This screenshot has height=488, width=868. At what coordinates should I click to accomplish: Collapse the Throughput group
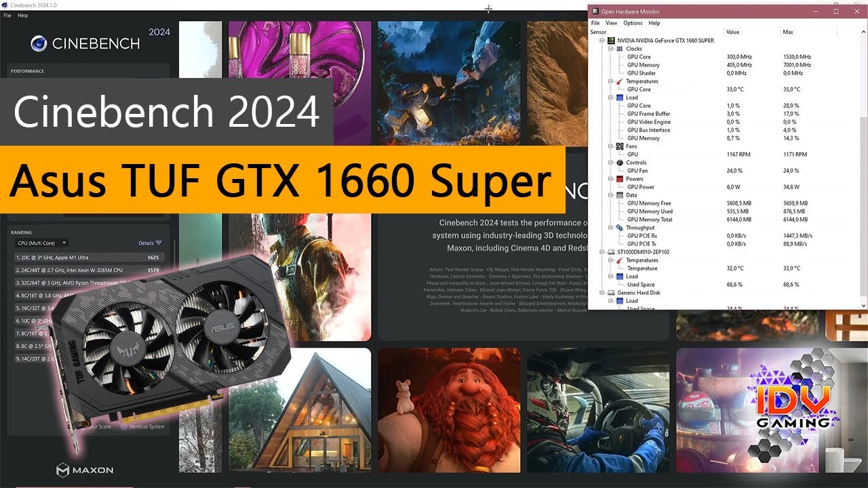click(x=610, y=228)
